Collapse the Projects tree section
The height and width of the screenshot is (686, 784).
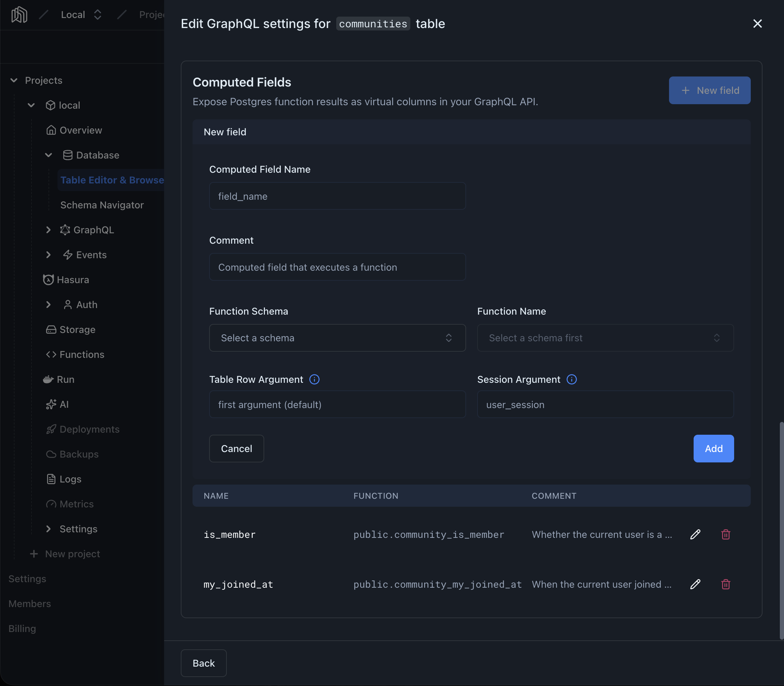tap(14, 80)
